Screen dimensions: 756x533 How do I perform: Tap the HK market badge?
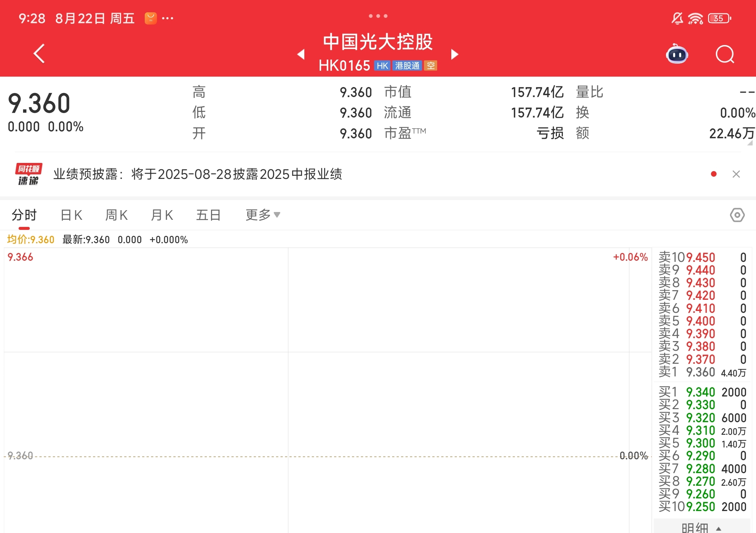click(382, 66)
